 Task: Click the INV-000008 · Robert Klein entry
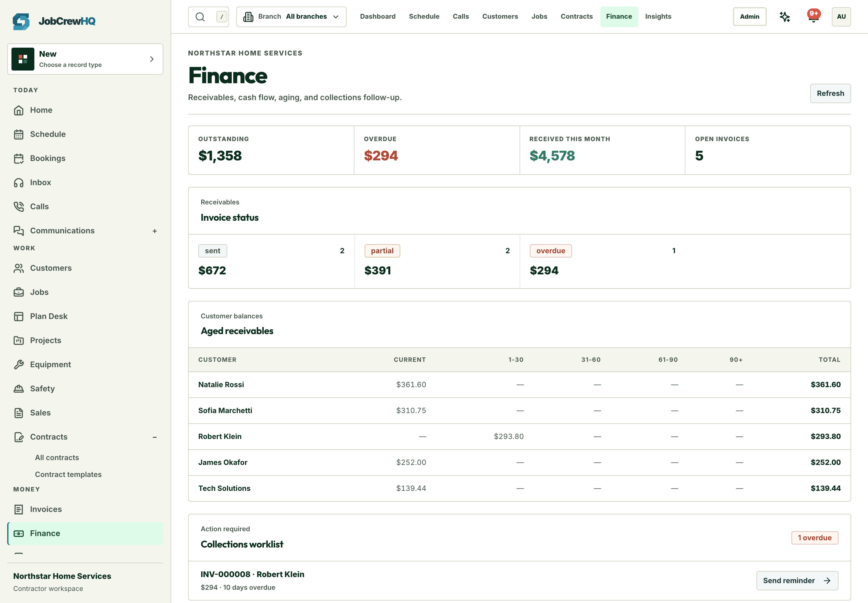[252, 574]
